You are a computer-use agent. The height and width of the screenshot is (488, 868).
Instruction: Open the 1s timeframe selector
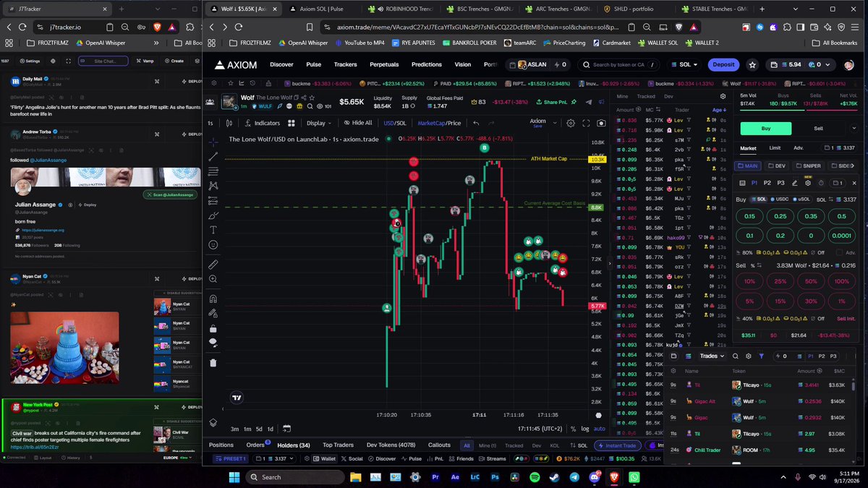tap(210, 123)
